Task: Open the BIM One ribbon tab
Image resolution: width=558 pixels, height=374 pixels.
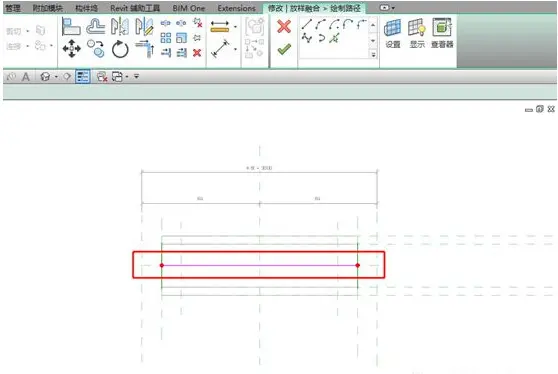Action: 189,8
